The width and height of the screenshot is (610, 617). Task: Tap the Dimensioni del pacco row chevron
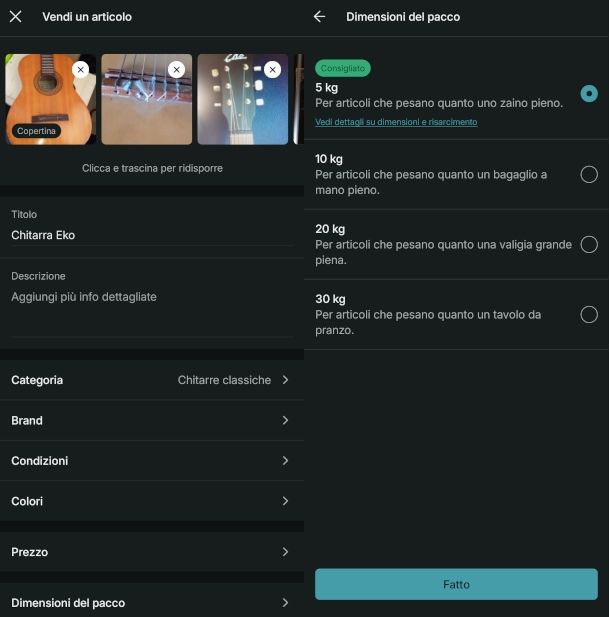click(285, 602)
